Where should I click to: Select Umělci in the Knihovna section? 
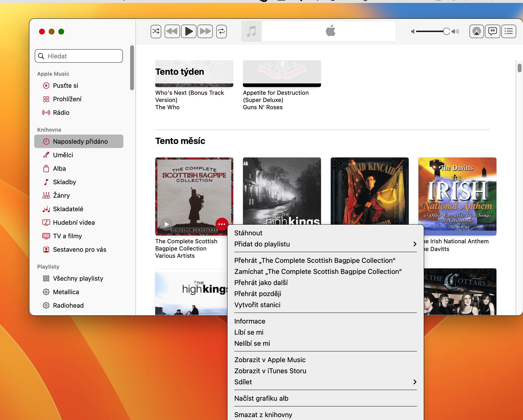(x=63, y=155)
